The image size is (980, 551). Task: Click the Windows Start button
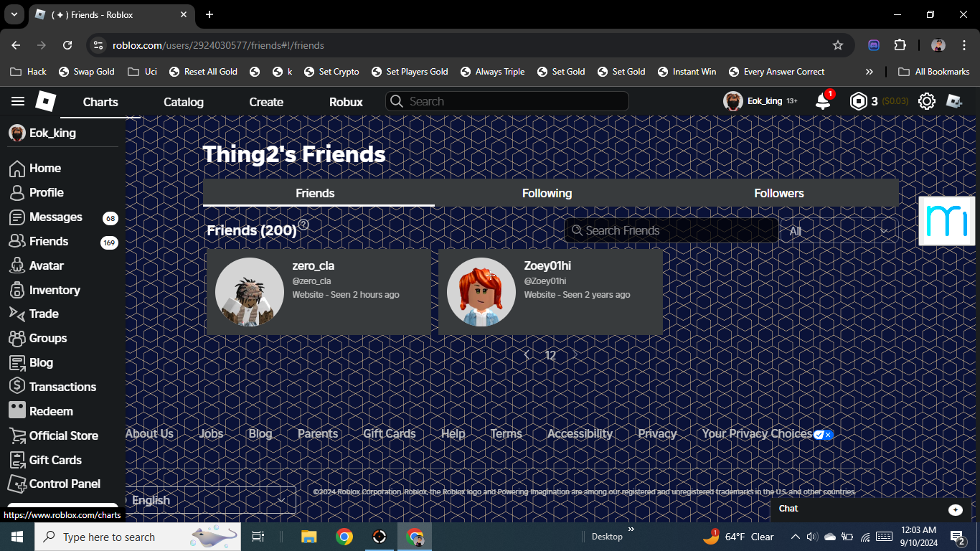click(17, 537)
